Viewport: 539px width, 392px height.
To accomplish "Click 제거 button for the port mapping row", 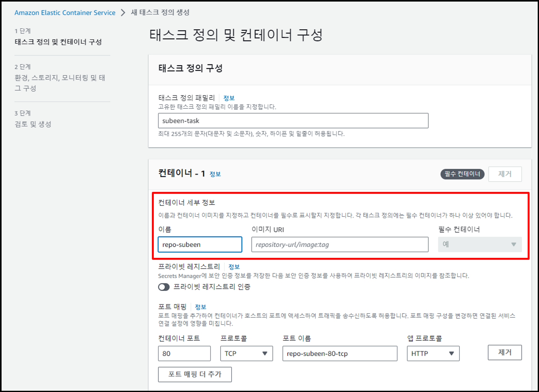I will [x=504, y=352].
